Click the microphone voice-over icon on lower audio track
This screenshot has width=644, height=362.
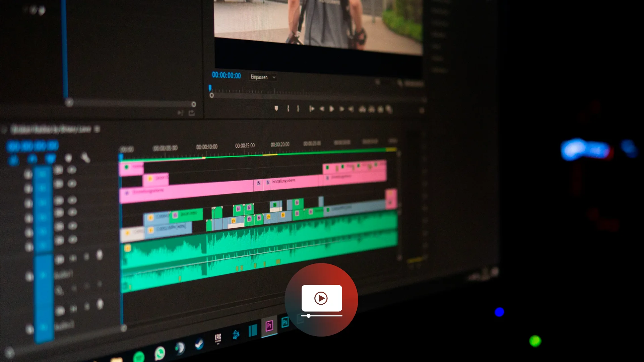(100, 304)
